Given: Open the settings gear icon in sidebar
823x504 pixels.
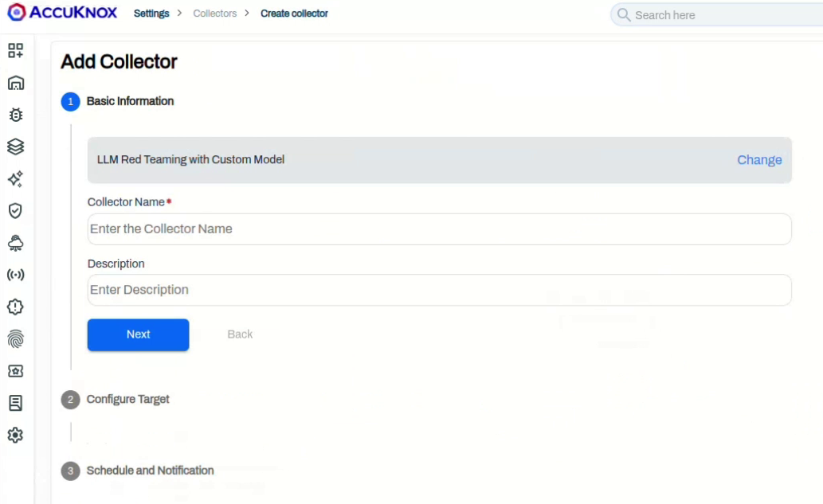Looking at the screenshot, I should point(16,436).
